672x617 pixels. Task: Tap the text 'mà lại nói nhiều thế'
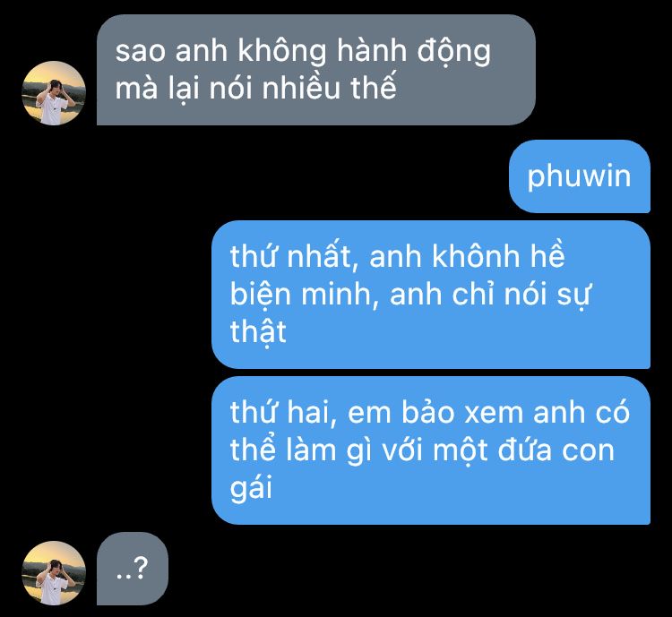255,89
